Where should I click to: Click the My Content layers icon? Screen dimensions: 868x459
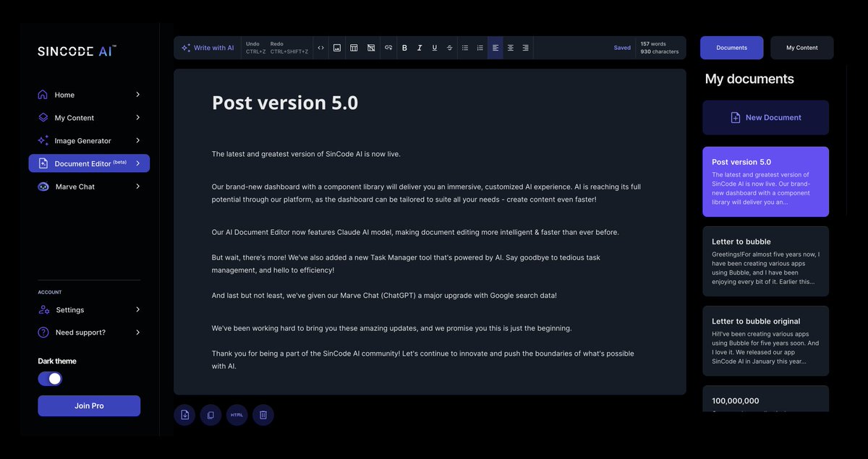pos(43,117)
